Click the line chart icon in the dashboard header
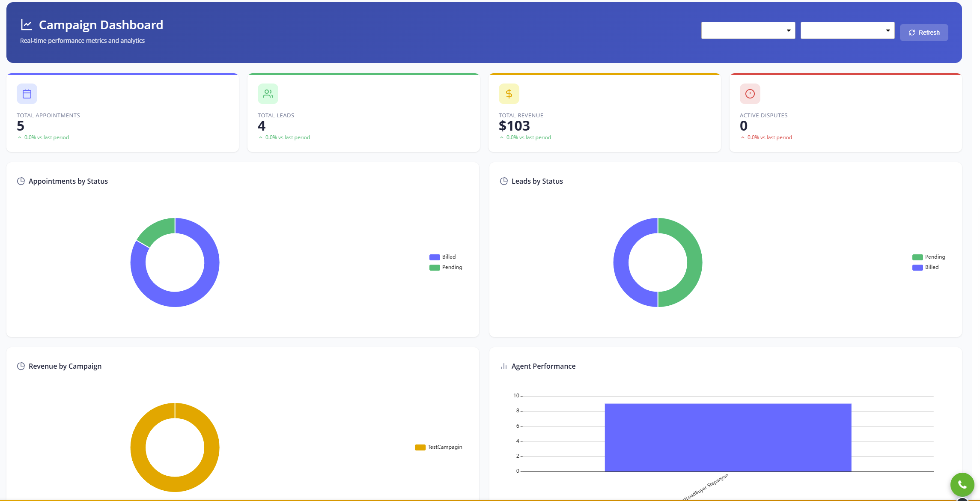 (27, 24)
